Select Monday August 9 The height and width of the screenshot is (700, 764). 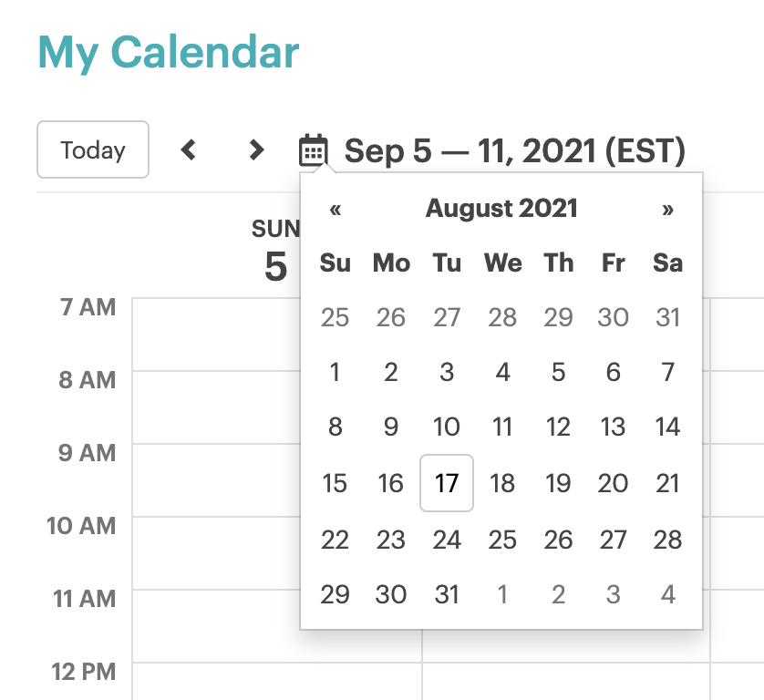tap(391, 427)
